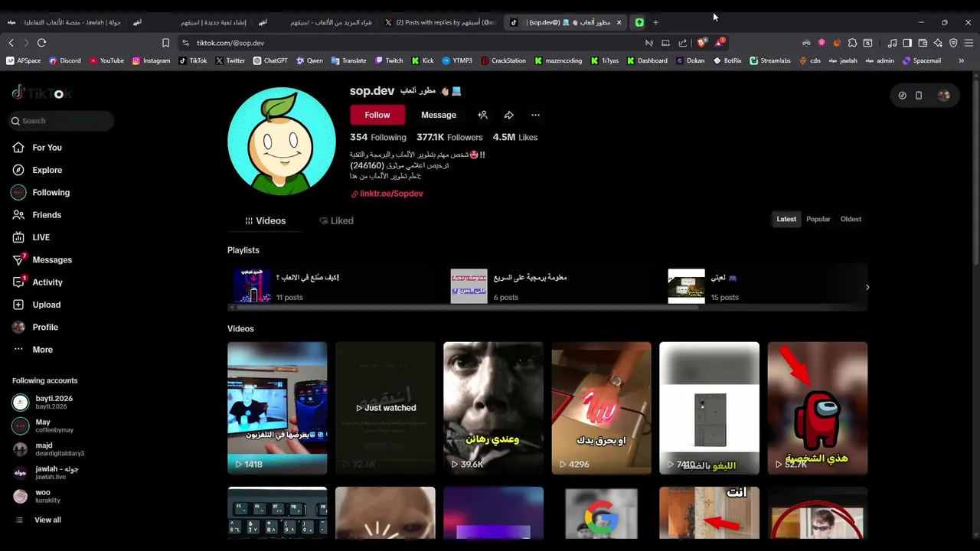The image size is (980, 551).
Task: Open the Streamlabs bookmark
Action: point(772,60)
